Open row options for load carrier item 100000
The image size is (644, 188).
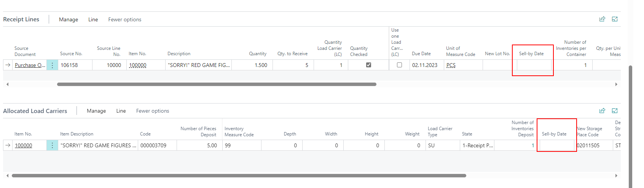(x=52, y=145)
